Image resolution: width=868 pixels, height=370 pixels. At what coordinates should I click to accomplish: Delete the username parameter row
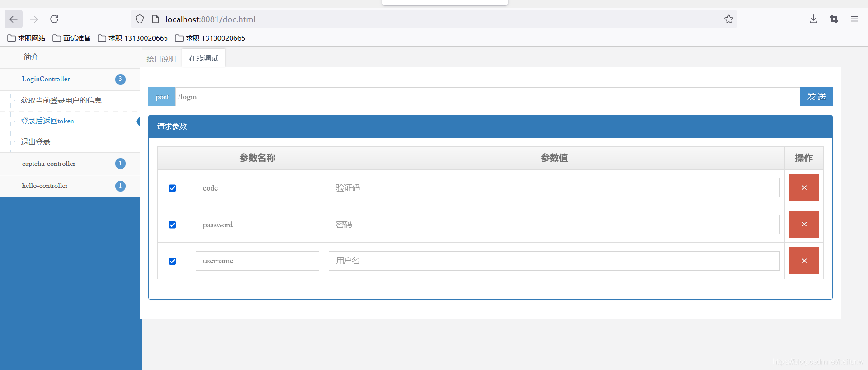pos(804,261)
